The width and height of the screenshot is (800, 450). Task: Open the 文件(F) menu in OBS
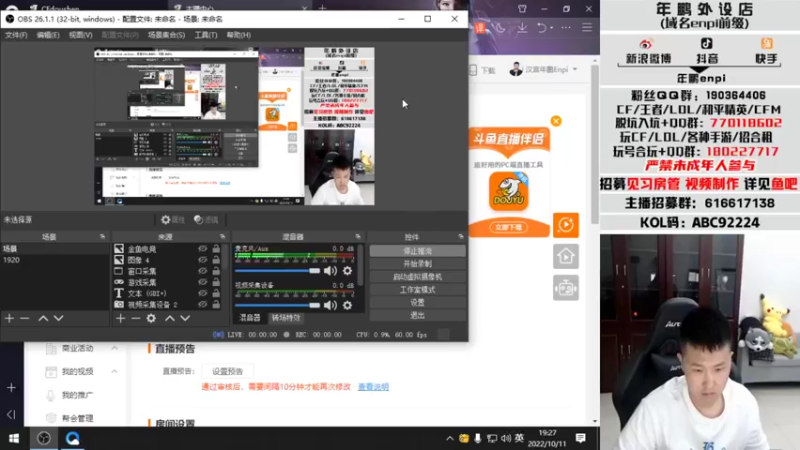(x=16, y=35)
